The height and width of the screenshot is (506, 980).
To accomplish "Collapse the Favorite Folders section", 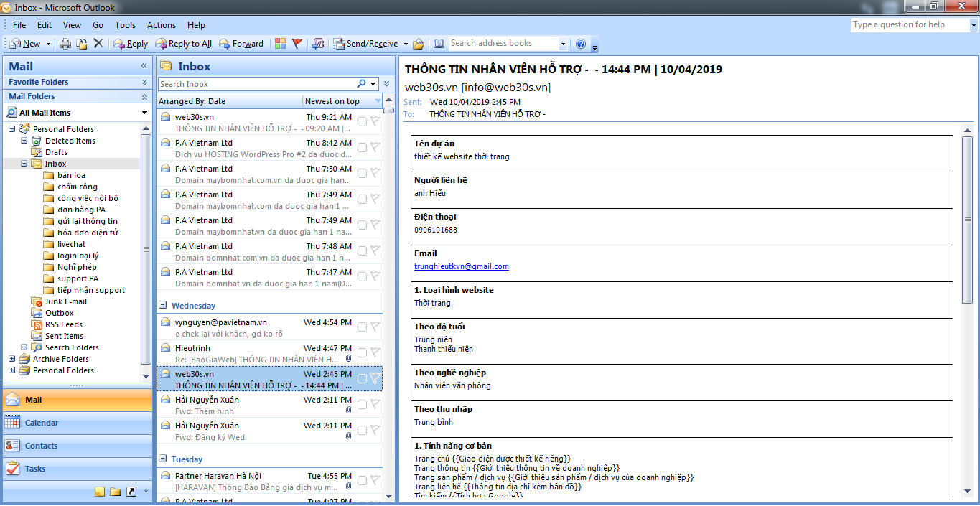I will point(144,82).
